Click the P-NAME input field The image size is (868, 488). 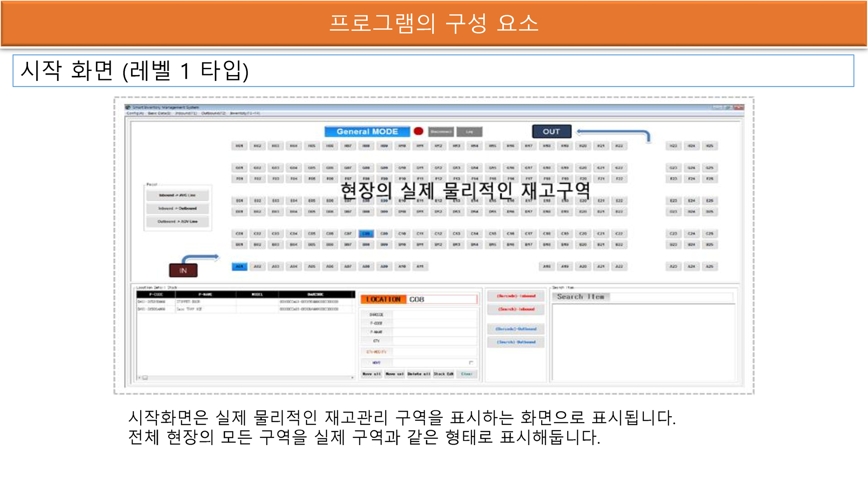coord(435,332)
